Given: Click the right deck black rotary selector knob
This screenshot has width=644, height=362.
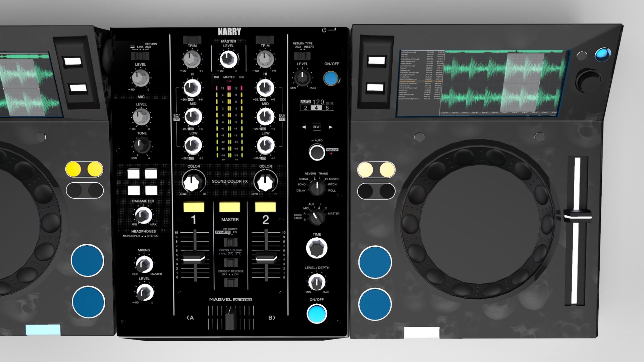Looking at the screenshot, I should coord(588,81).
